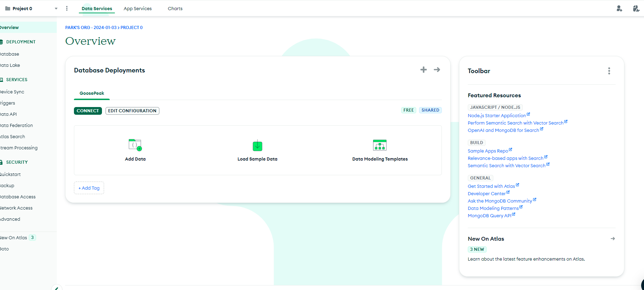
Task: Open the Charts tab
Action: (x=175, y=8)
